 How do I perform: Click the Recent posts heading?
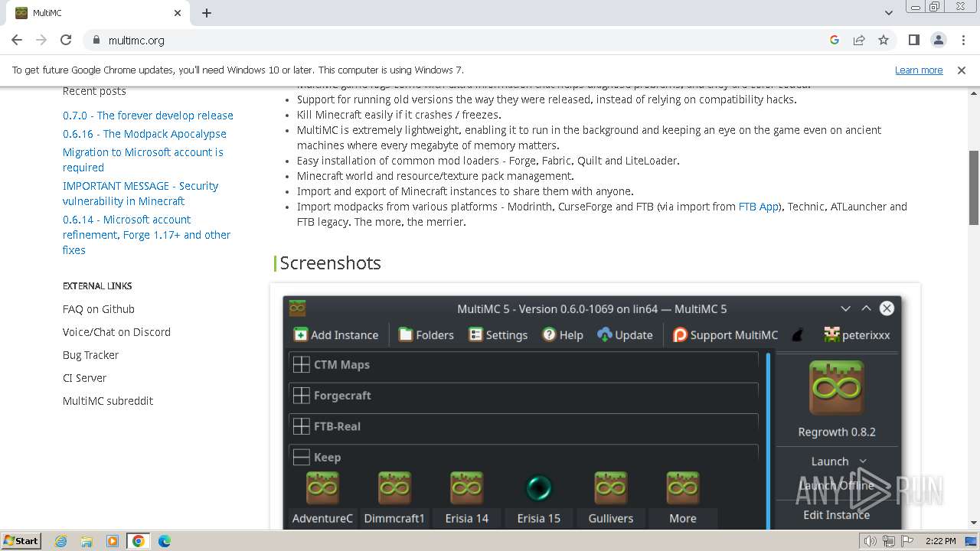pos(94,91)
